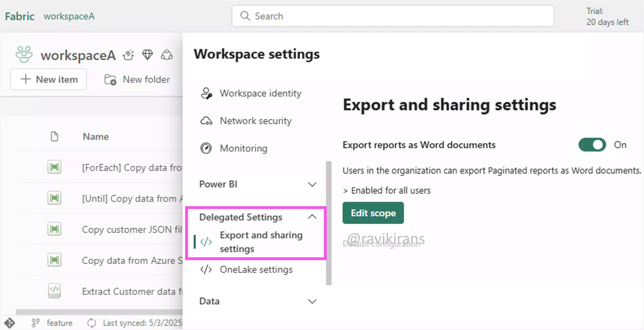Click the domain triangle icon beside diamond

167,55
